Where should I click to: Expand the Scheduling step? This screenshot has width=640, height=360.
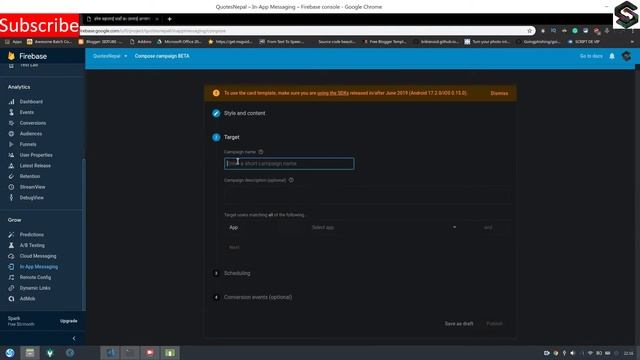[237, 273]
